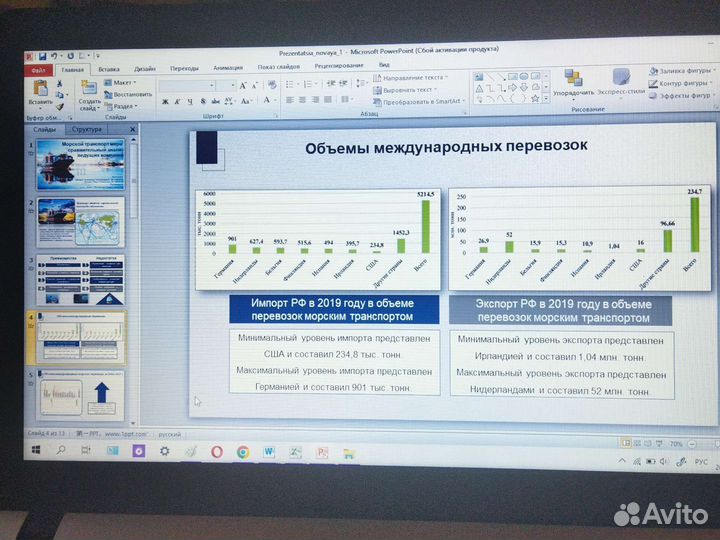
Task: Open Word from the taskbar
Action: click(269, 453)
